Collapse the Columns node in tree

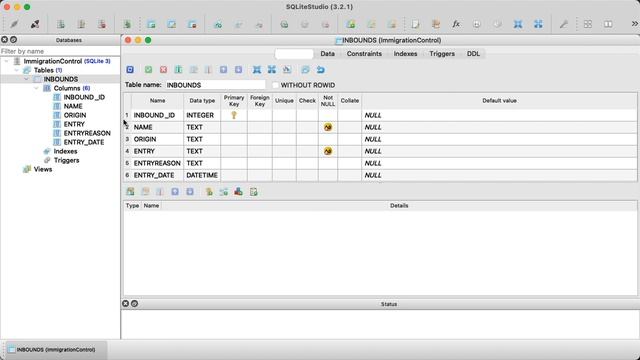(x=36, y=88)
